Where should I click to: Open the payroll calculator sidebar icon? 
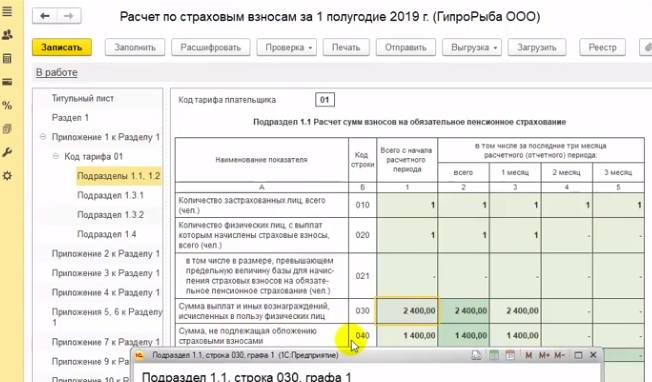[x=7, y=59]
